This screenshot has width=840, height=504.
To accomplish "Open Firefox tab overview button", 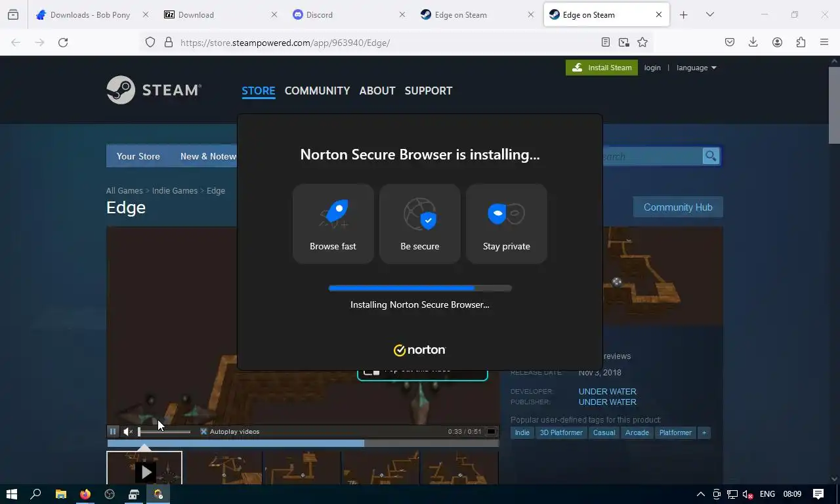I will tap(13, 14).
